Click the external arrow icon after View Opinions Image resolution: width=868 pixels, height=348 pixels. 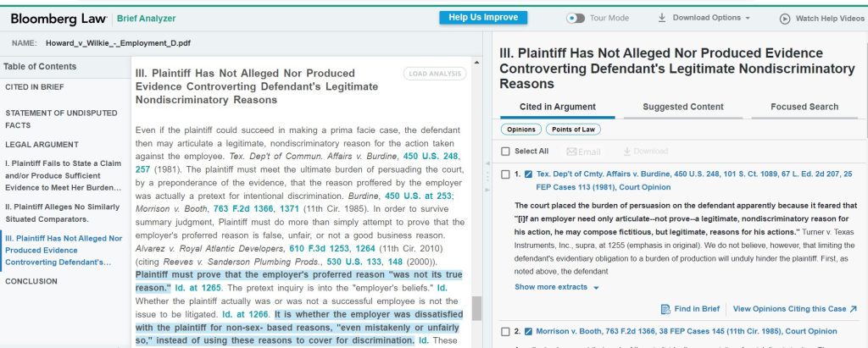click(x=853, y=310)
